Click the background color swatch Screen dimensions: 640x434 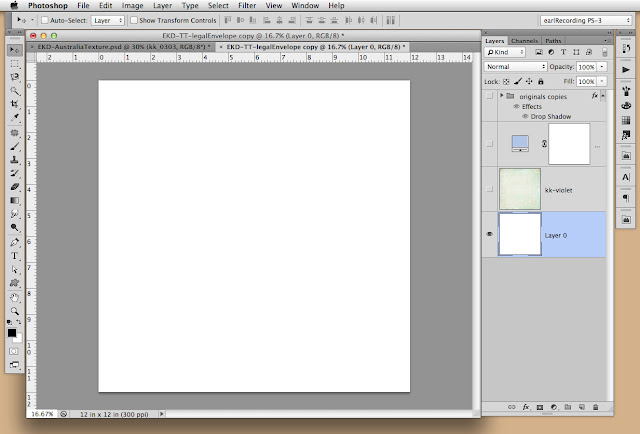[18, 339]
